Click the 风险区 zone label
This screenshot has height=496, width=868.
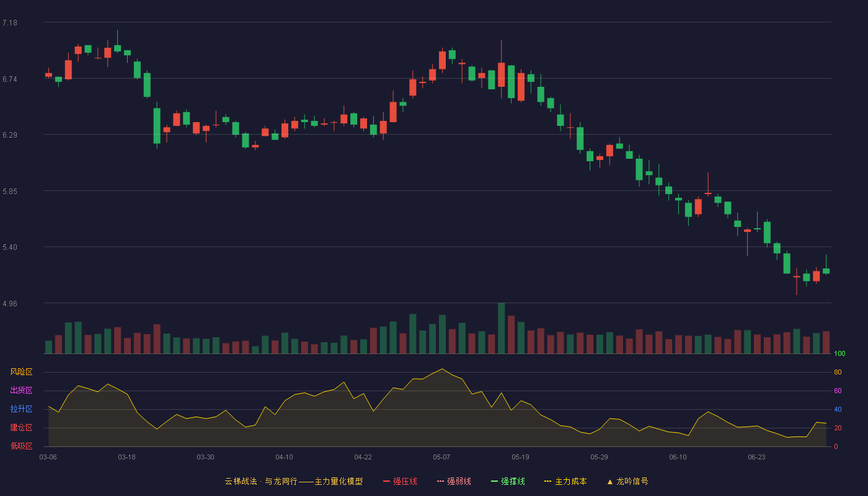point(21,372)
